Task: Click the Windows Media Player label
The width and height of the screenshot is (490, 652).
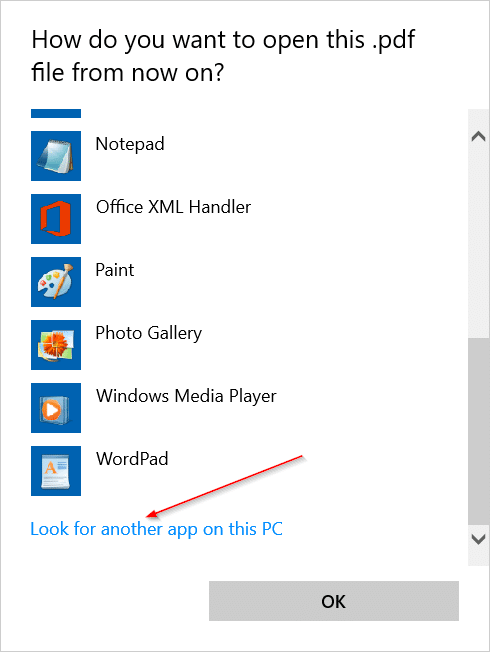Action: click(186, 396)
